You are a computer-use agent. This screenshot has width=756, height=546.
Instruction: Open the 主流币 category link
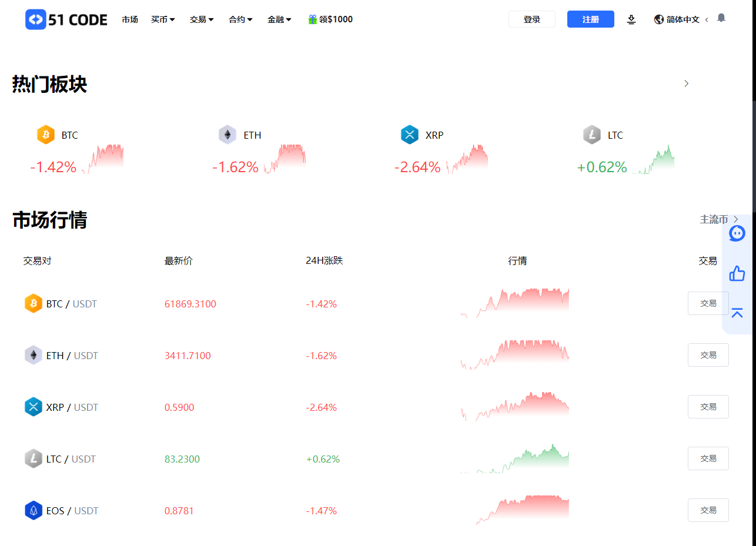(x=712, y=219)
